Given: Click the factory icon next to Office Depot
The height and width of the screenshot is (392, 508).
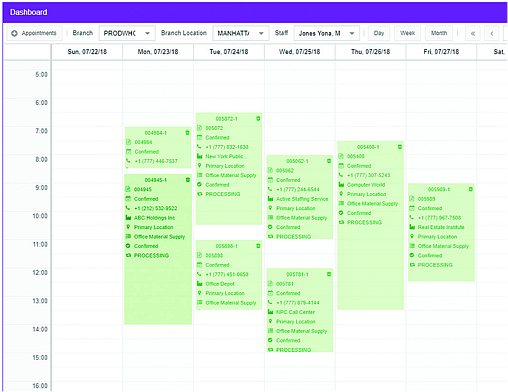Looking at the screenshot, I should coord(199,283).
